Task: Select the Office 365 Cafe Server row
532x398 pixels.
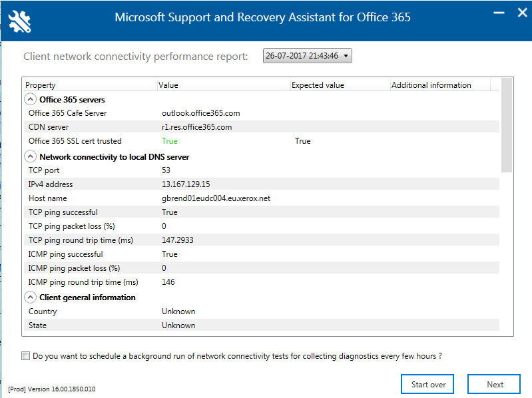Action: click(x=262, y=113)
